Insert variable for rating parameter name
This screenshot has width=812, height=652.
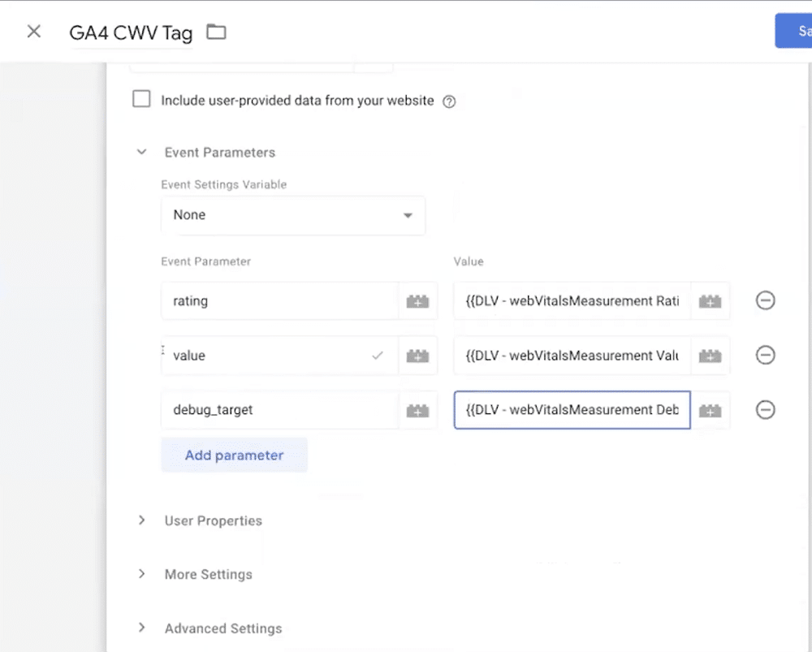point(417,301)
